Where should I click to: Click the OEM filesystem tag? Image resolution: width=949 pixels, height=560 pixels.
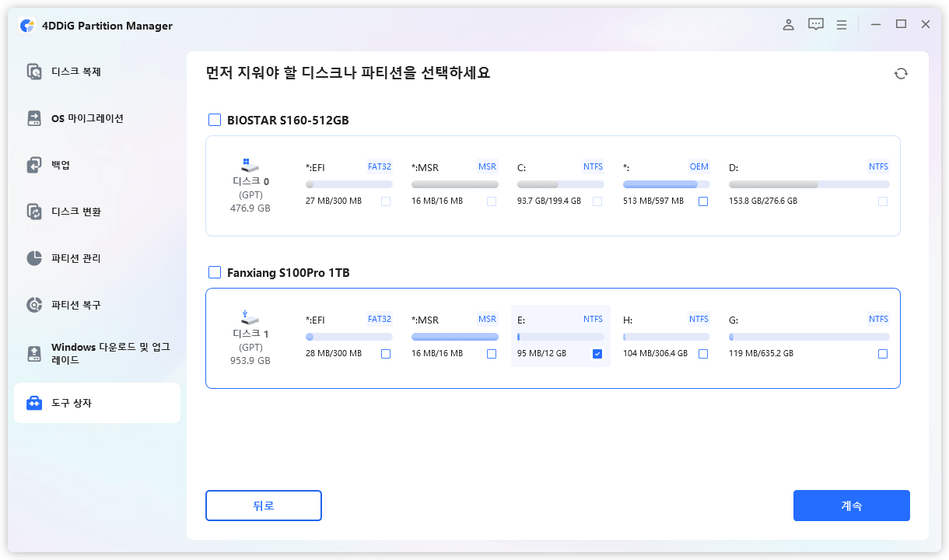pos(699,166)
